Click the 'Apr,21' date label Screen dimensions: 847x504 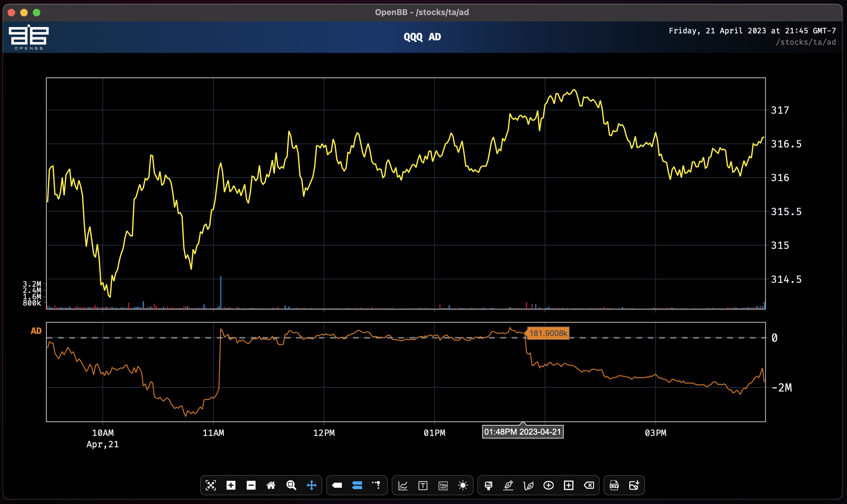pyautogui.click(x=103, y=444)
